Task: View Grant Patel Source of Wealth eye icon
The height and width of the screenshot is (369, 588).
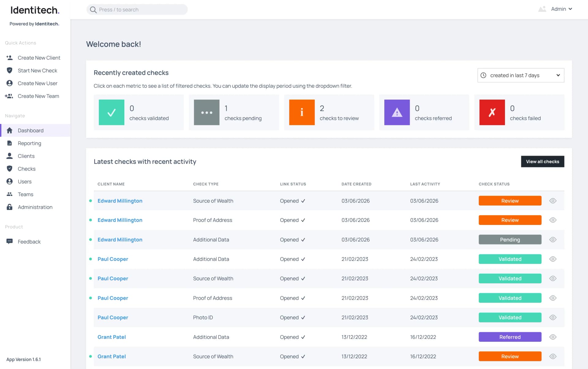Action: pyautogui.click(x=553, y=356)
